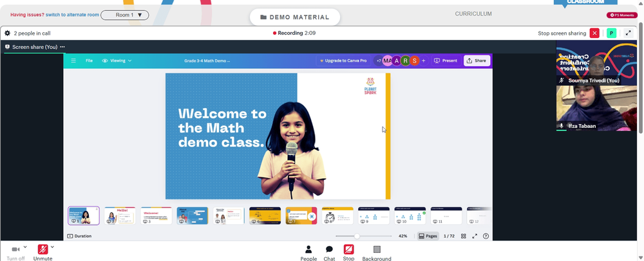Expand the video call to fullscreen
644x261 pixels.
[x=628, y=33]
